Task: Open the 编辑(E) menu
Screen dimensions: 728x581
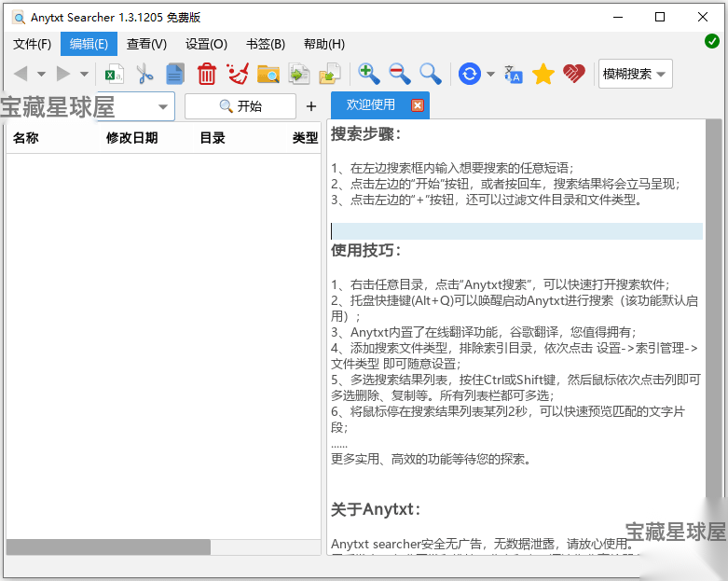Action: tap(89, 44)
